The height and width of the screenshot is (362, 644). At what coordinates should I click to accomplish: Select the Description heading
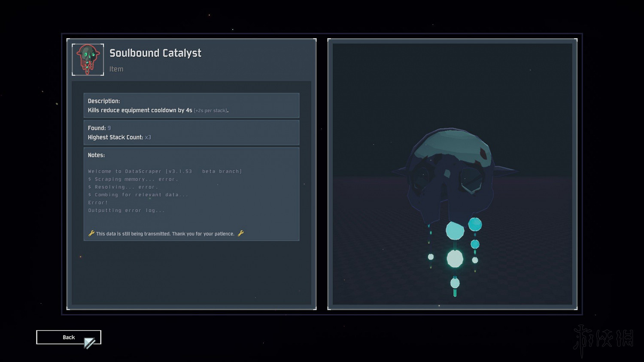(x=104, y=101)
